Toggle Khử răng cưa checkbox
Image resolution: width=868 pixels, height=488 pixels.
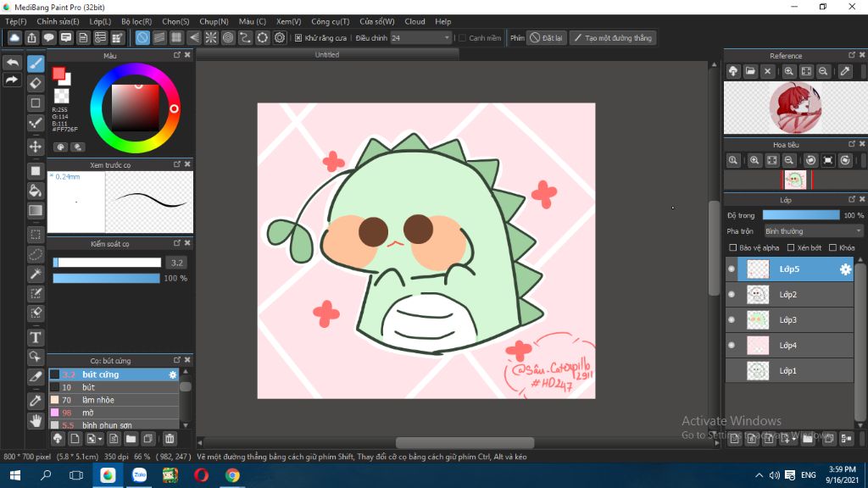298,38
